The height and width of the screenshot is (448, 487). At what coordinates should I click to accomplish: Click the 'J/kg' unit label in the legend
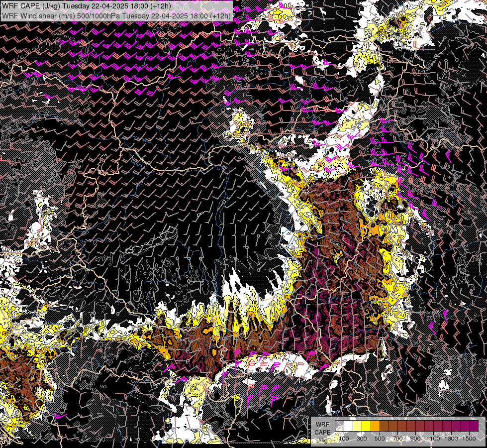pos(322,441)
